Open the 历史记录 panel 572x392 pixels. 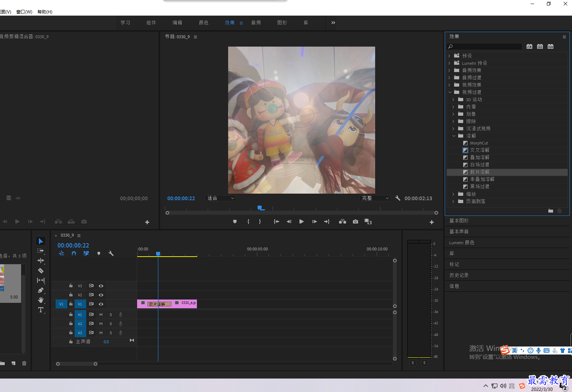point(459,275)
